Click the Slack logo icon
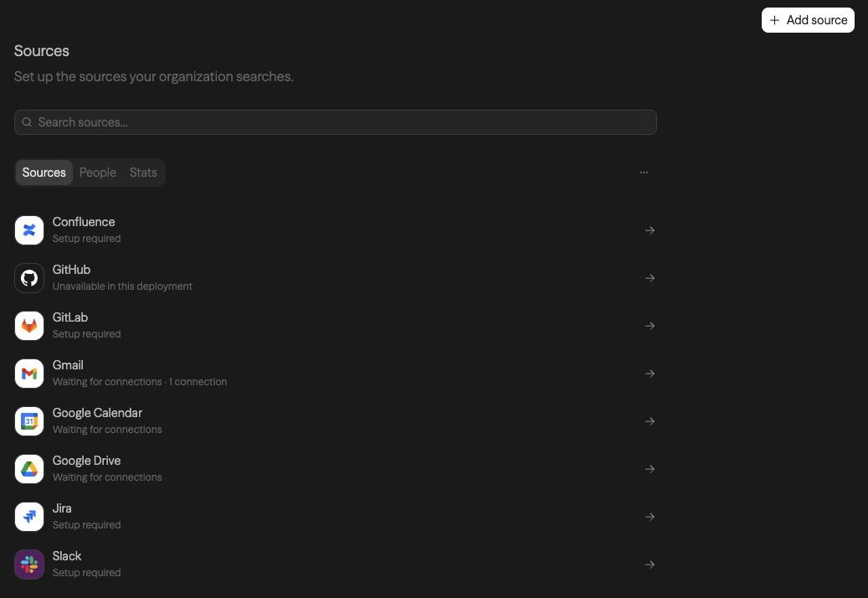 (x=29, y=564)
